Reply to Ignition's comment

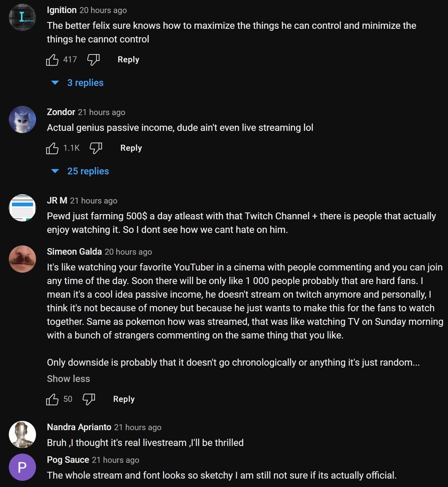128,60
